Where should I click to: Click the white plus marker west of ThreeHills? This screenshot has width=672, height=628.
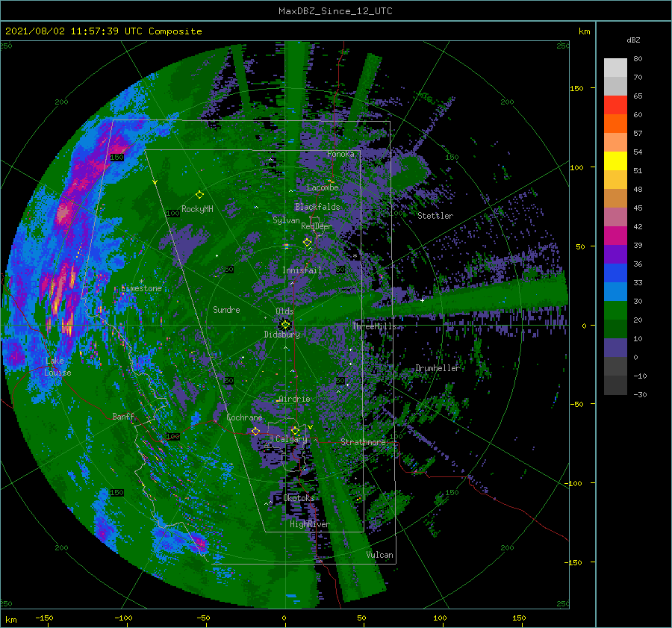[x=422, y=300]
